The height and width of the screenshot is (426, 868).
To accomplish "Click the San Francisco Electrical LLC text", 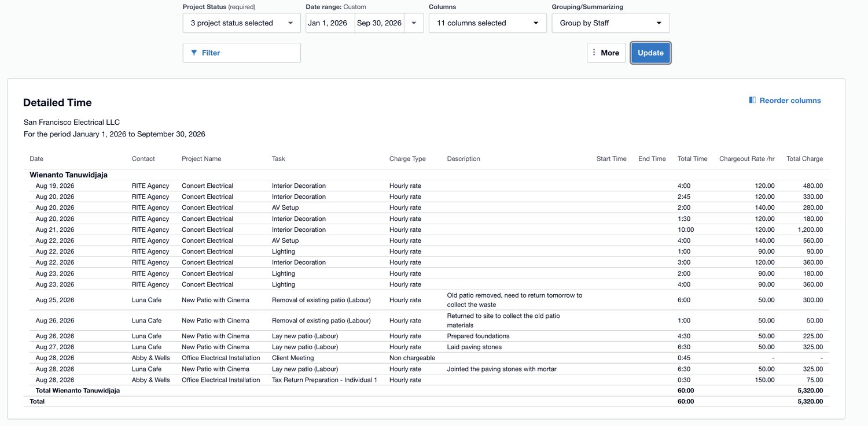I will [72, 122].
